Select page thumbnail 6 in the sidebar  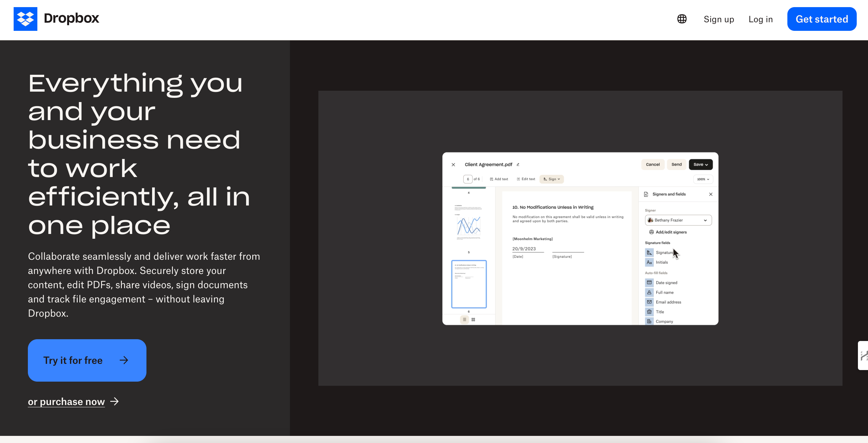tap(469, 284)
